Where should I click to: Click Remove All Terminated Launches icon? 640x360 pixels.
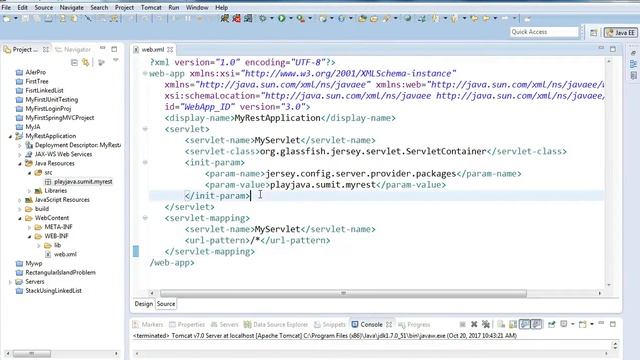(x=486, y=324)
